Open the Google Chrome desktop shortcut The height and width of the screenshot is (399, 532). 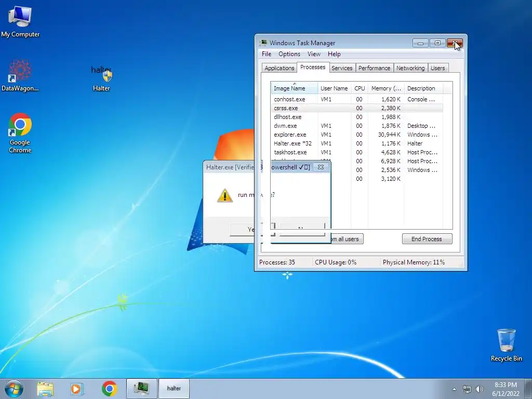coord(20,132)
